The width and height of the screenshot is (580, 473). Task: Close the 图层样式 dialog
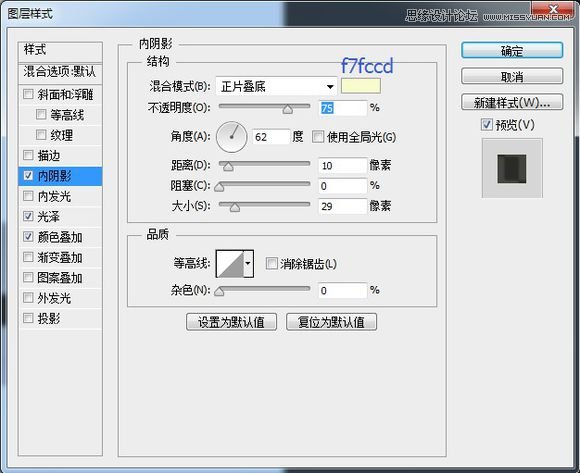tap(553, 9)
